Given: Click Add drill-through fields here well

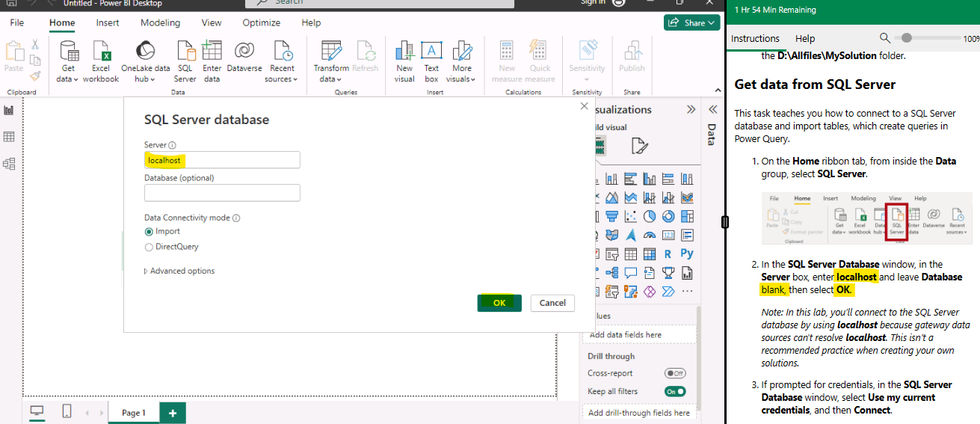Looking at the screenshot, I should pos(639,413).
